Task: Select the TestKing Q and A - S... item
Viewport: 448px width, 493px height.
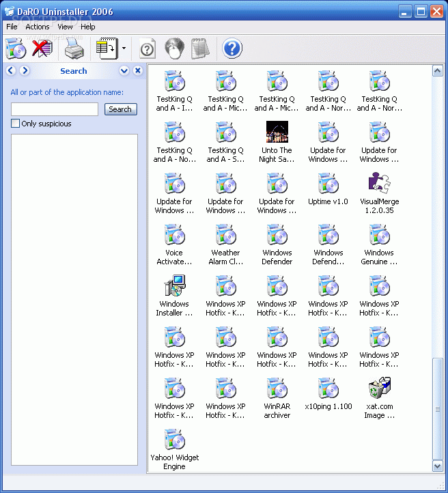Action: click(x=225, y=143)
